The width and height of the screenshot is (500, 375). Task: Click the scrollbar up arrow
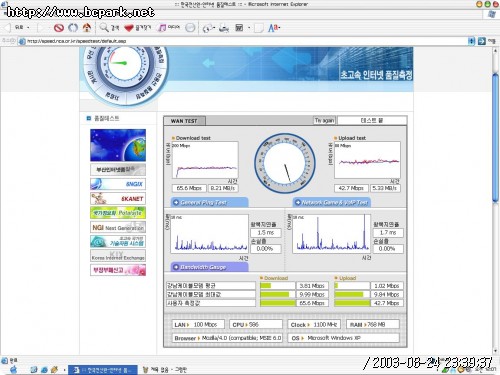click(x=495, y=51)
